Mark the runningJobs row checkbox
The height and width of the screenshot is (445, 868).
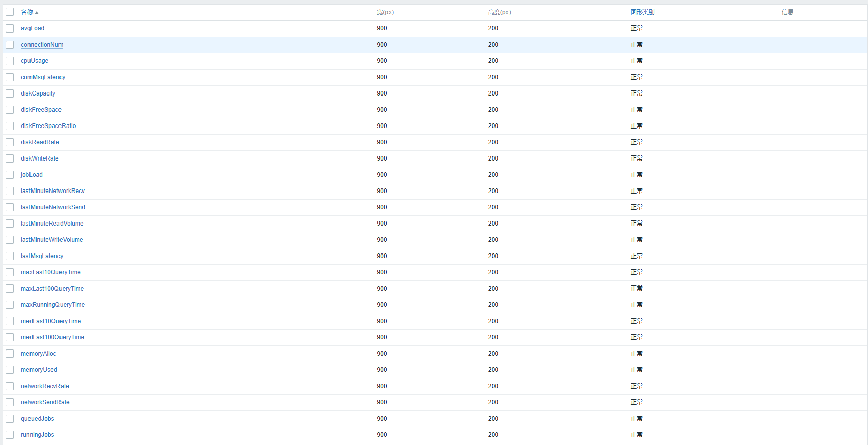[x=10, y=435]
